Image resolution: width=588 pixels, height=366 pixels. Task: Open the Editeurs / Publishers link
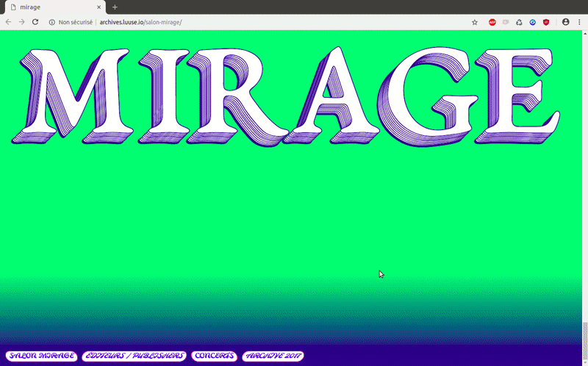click(133, 356)
